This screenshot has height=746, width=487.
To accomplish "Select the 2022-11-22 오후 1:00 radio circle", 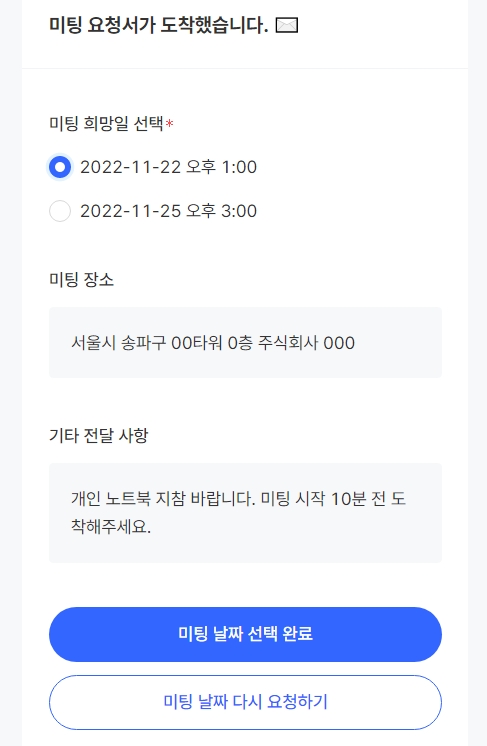I will click(x=60, y=167).
